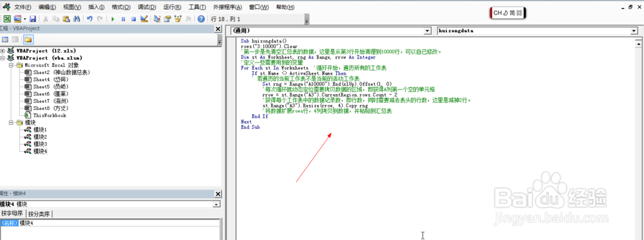Click View Object icon in project panel
644x240 pixels.
[x=15, y=39]
